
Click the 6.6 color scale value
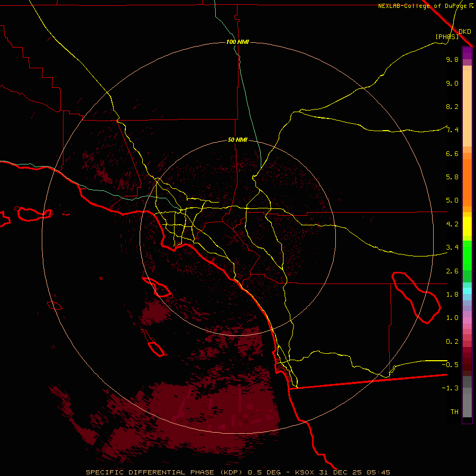pyautogui.click(x=452, y=153)
